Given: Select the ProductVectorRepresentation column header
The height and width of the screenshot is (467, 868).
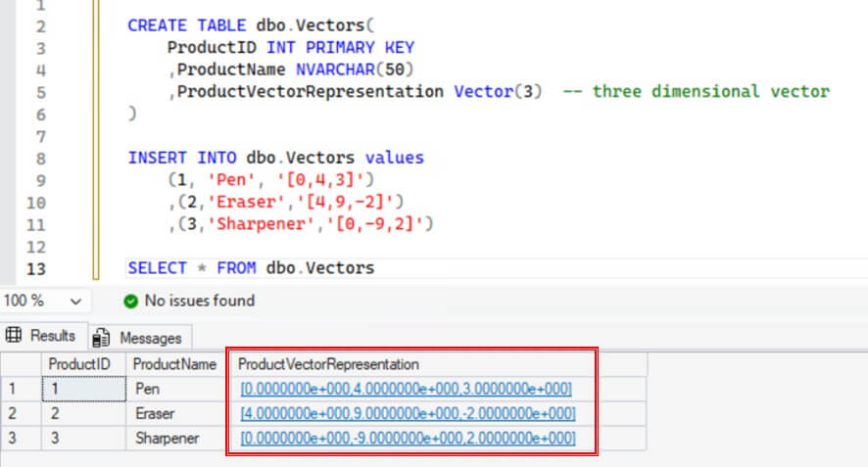Looking at the screenshot, I should click(x=328, y=364).
